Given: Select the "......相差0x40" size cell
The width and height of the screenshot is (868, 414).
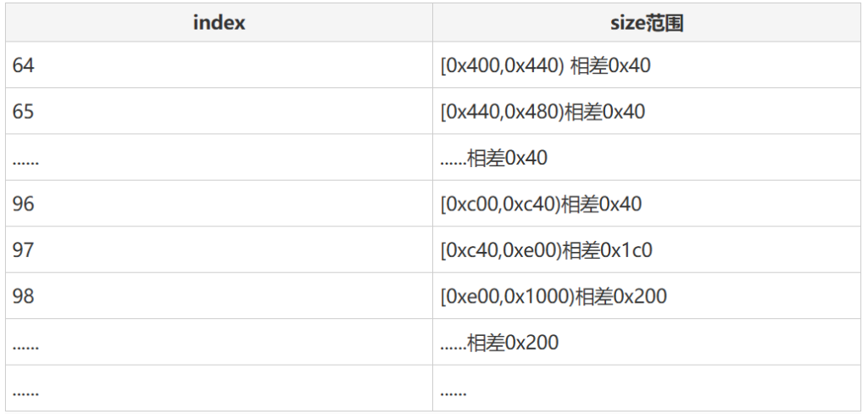Looking at the screenshot, I should [495, 158].
